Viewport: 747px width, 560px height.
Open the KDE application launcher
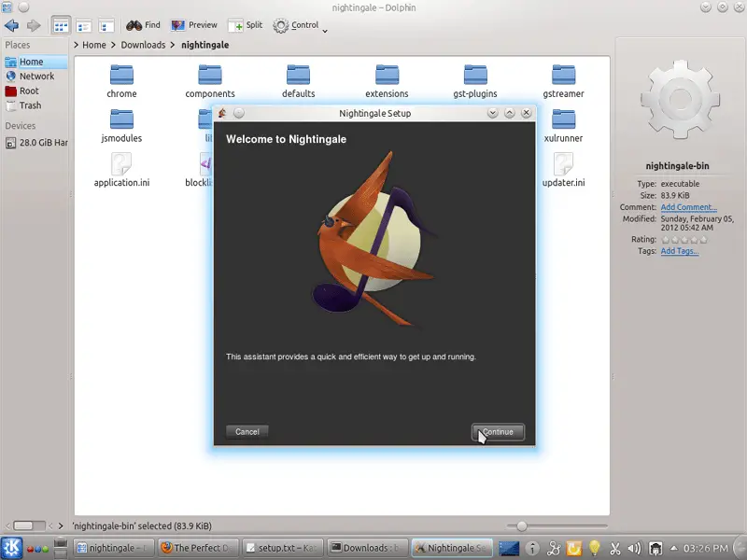point(11,548)
